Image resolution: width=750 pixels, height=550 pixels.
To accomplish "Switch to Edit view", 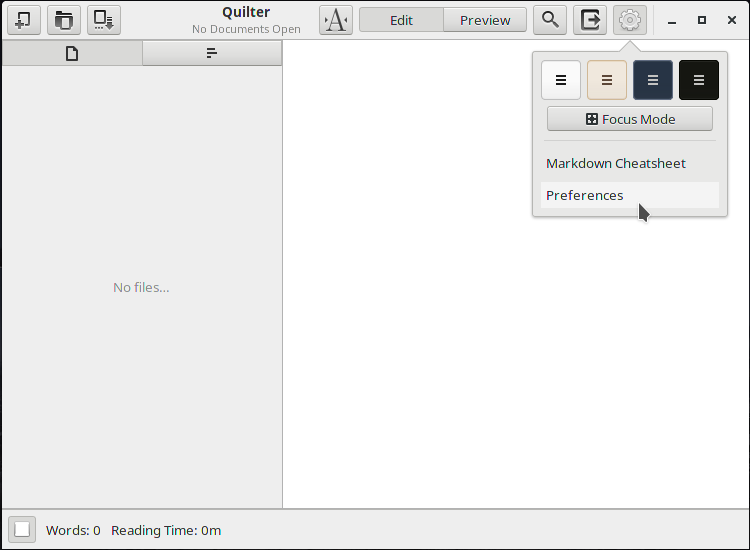I will click(x=401, y=20).
